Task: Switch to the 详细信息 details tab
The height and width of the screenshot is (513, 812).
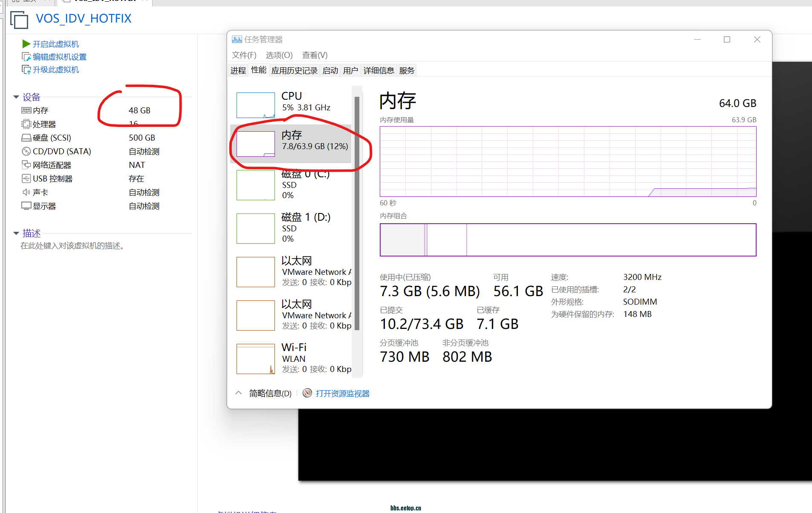Action: click(379, 70)
